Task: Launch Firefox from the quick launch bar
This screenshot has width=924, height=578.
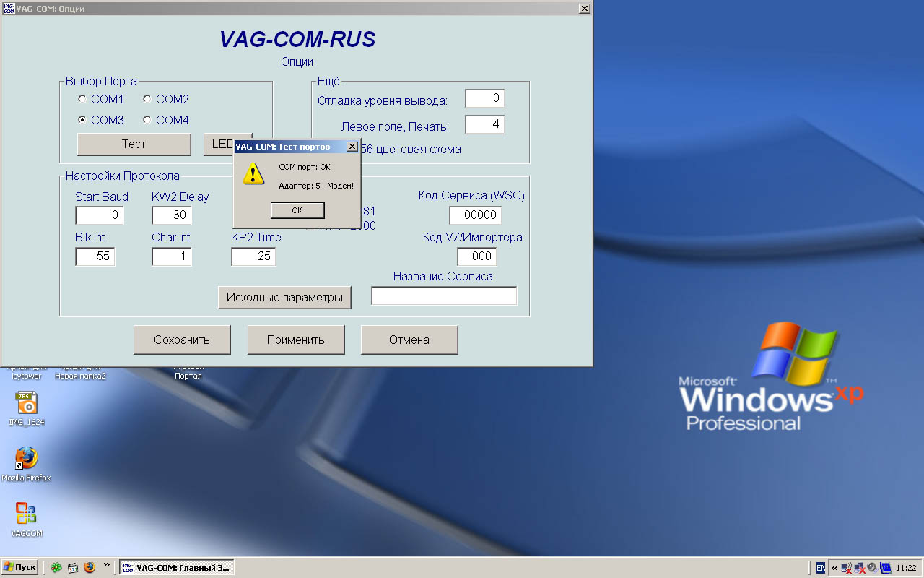Action: (90, 567)
